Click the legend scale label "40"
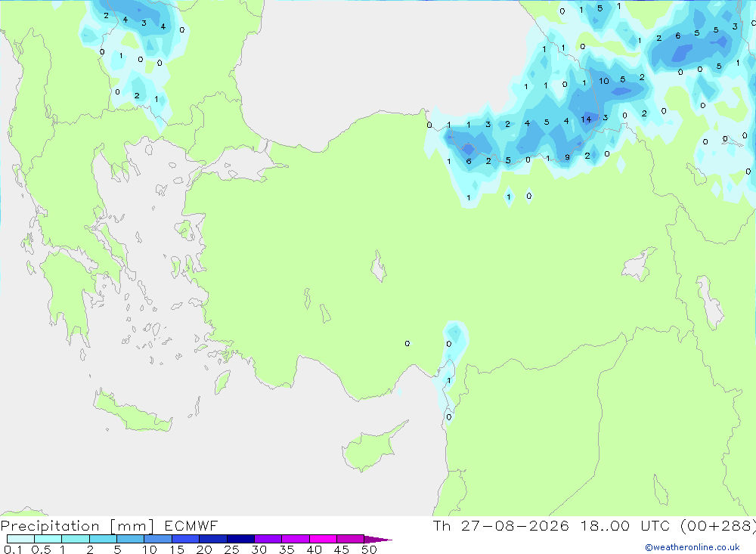This screenshot has height=554, width=756. coord(314,549)
